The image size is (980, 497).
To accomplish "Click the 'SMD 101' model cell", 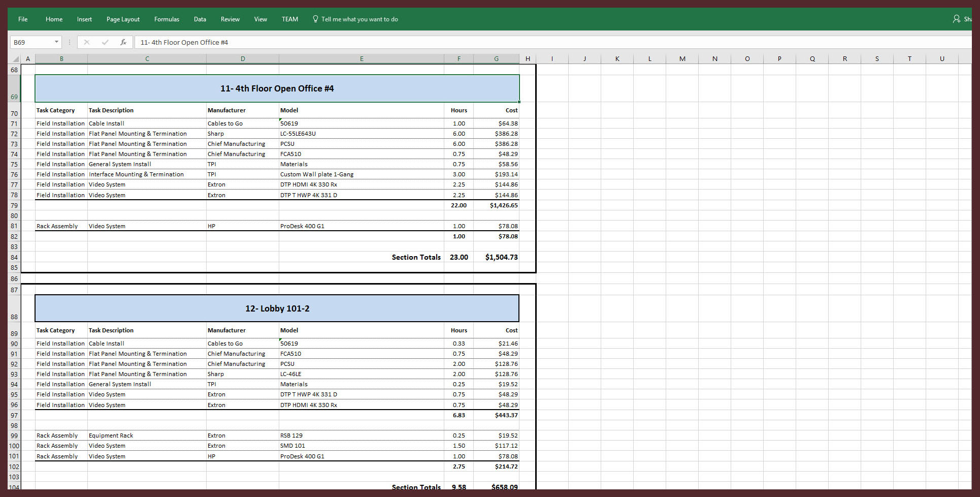I will (x=362, y=446).
